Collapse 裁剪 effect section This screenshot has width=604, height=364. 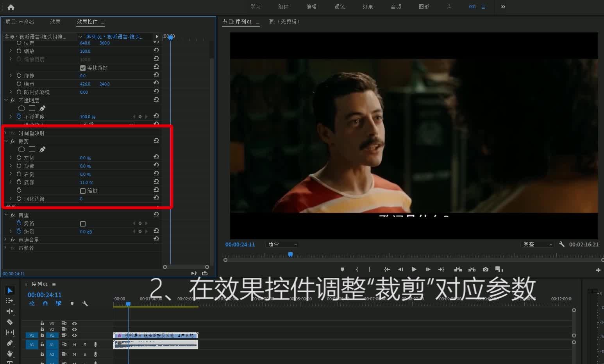(6, 141)
